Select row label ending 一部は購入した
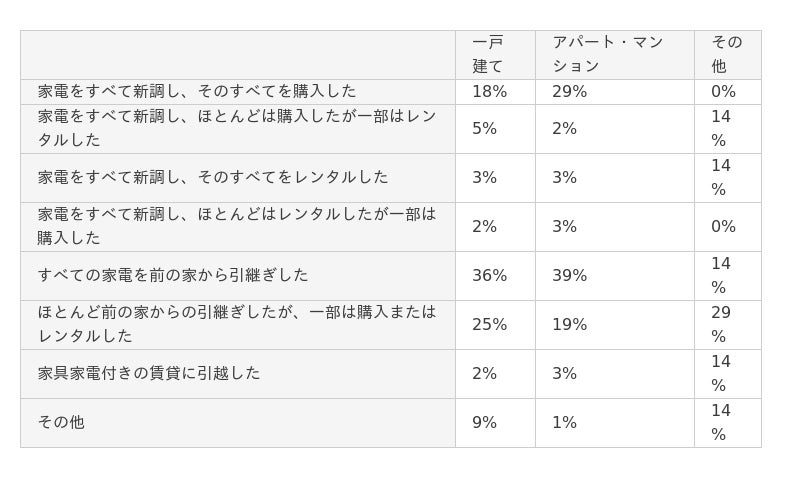800x478 pixels. pyautogui.click(x=238, y=227)
